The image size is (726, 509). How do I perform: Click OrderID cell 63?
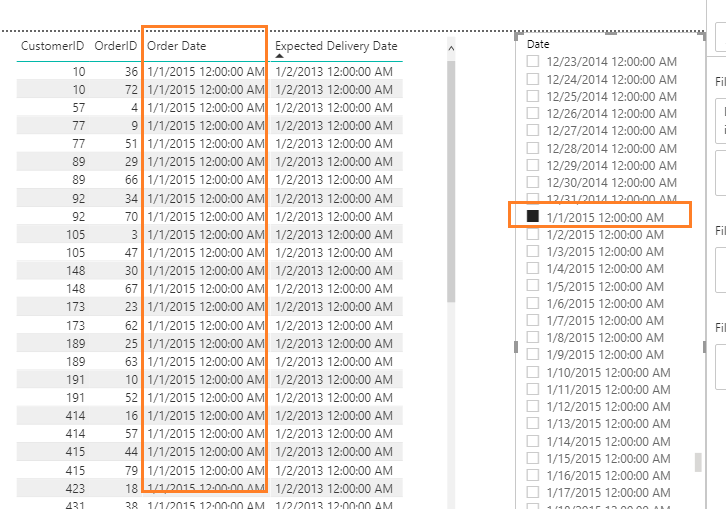tap(131, 362)
